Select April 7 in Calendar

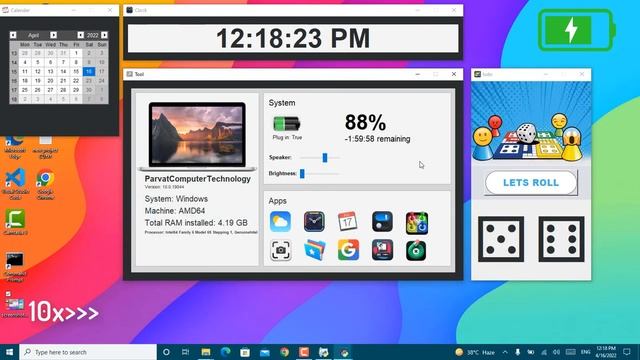63,62
